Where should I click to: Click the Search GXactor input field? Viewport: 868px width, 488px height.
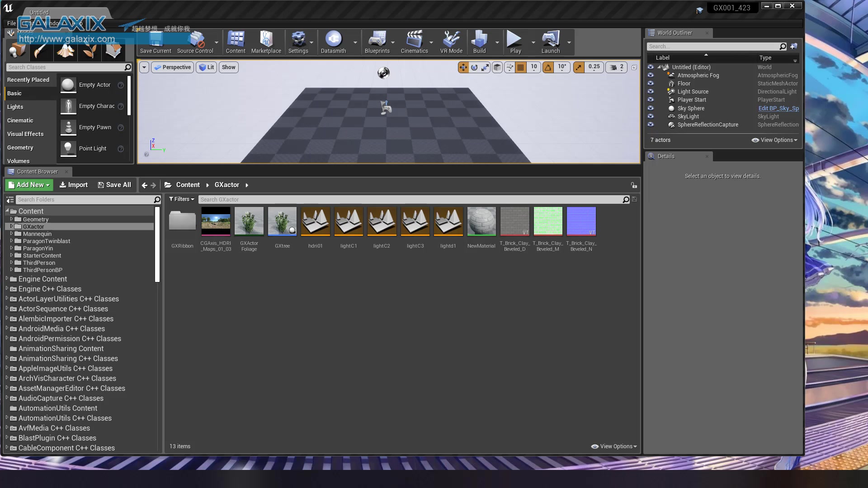click(407, 199)
